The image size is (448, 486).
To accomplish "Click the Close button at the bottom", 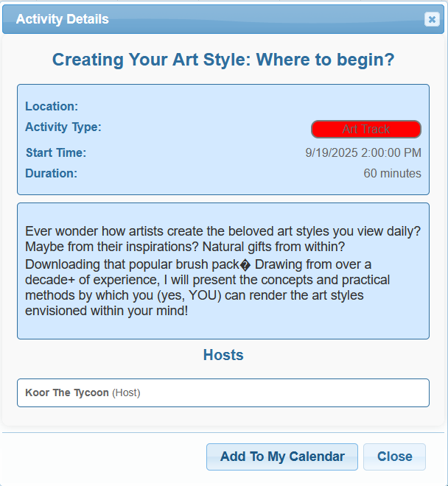I will click(394, 457).
